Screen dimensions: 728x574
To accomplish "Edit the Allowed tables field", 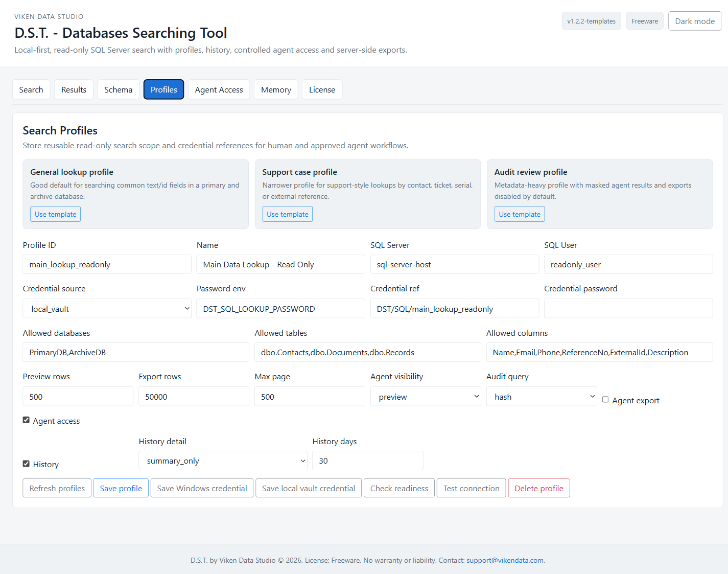I will (368, 352).
